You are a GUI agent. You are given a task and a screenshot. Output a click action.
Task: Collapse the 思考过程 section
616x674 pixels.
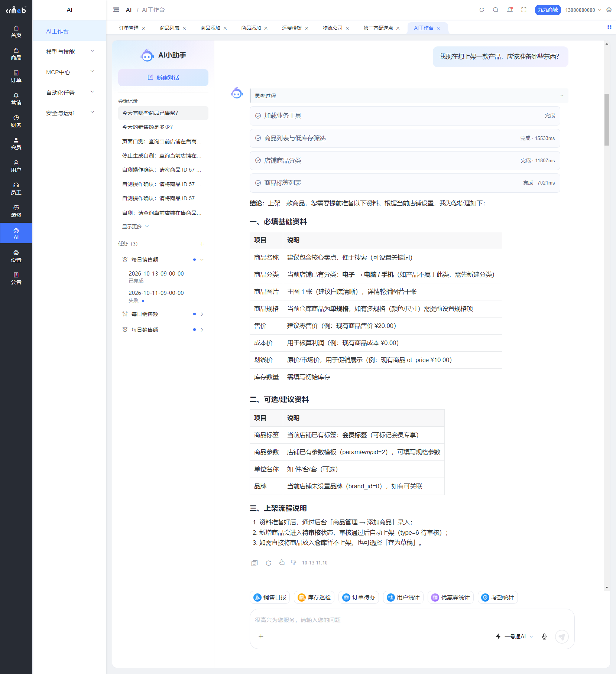pos(409,96)
